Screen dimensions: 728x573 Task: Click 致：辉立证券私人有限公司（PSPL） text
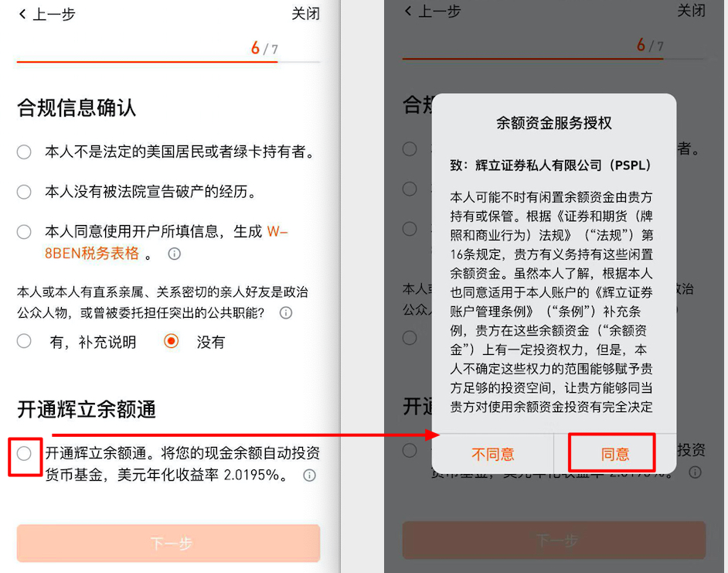(x=551, y=165)
